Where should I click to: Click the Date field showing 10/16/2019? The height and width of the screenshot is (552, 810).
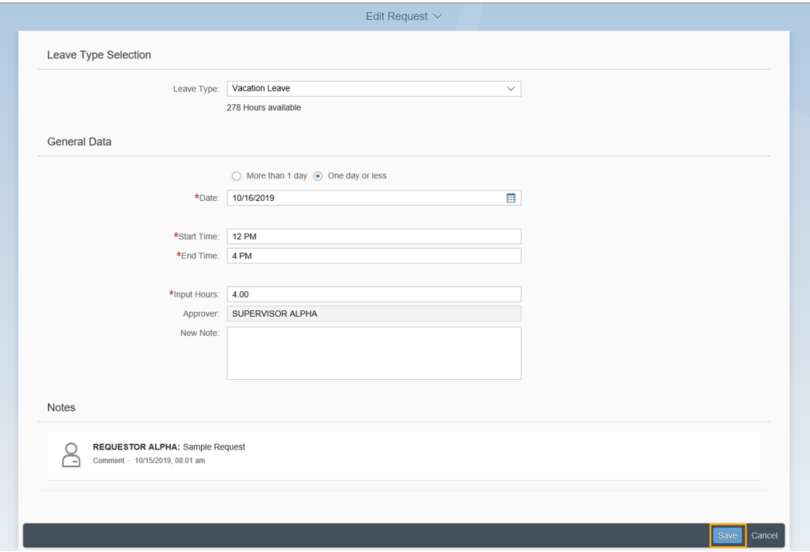[360, 198]
